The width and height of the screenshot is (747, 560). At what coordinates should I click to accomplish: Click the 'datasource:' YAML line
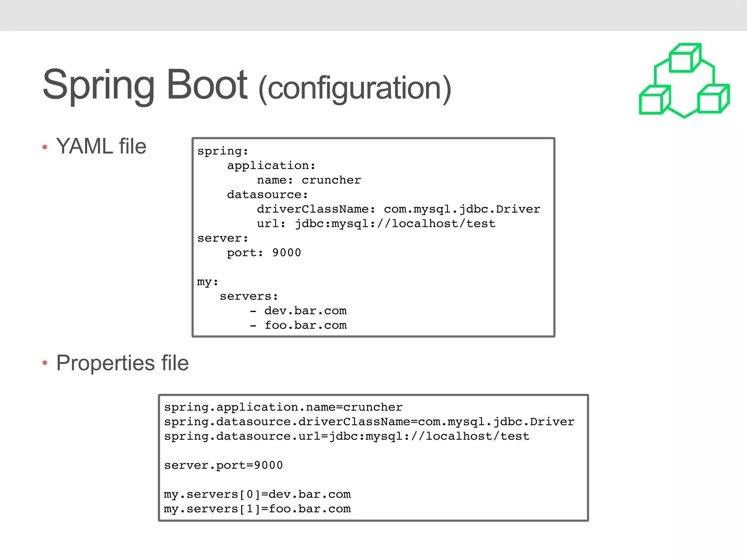(267, 195)
